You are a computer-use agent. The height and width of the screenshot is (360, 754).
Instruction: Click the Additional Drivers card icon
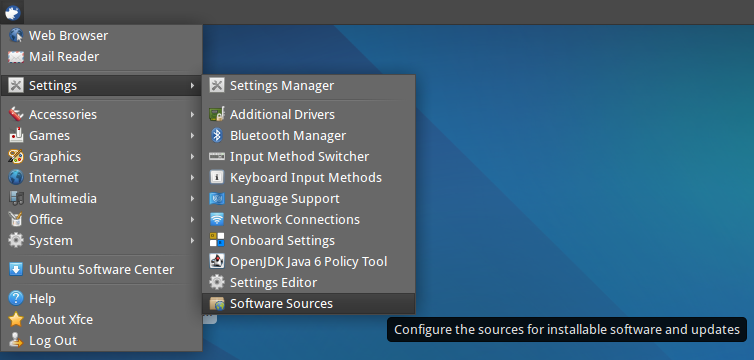[217, 114]
